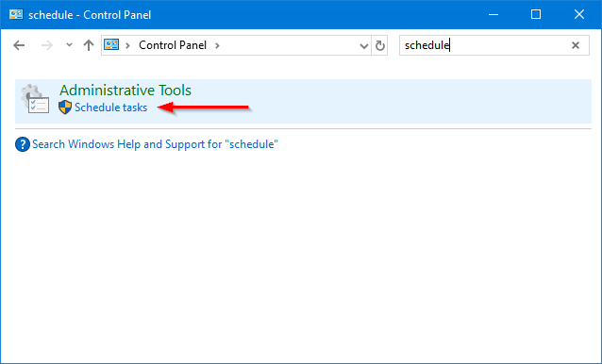Open Search Windows Help and Support link
The width and height of the screenshot is (602, 364).
155,144
